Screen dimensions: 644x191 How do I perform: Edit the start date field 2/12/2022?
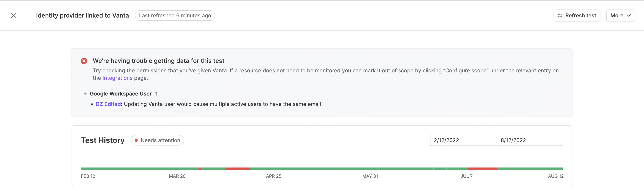(463, 140)
